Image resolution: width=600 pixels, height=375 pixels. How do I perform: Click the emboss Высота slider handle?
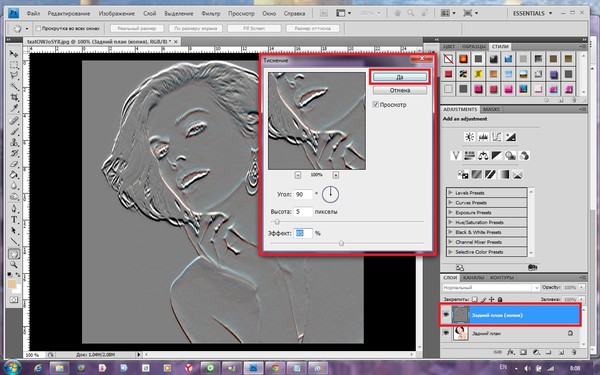[277, 222]
